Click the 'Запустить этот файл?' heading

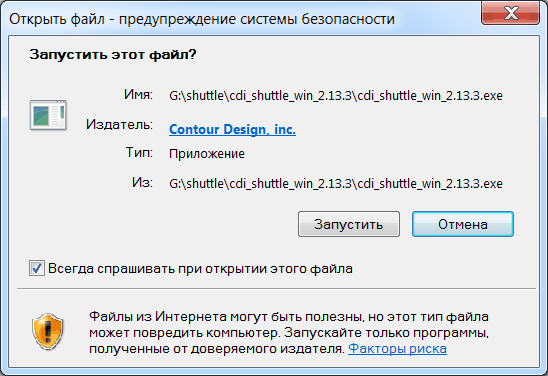coord(113,55)
